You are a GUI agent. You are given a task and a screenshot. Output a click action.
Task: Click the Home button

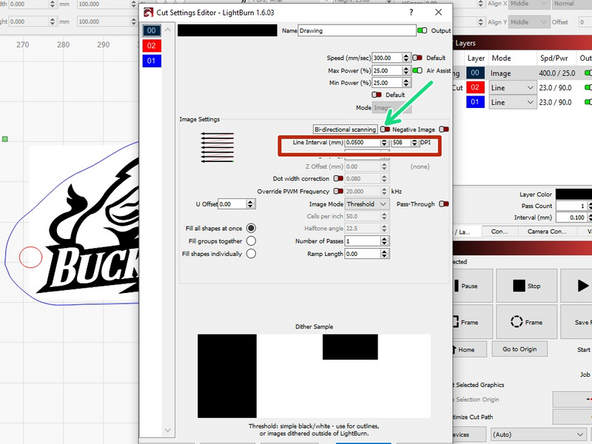pos(470,349)
